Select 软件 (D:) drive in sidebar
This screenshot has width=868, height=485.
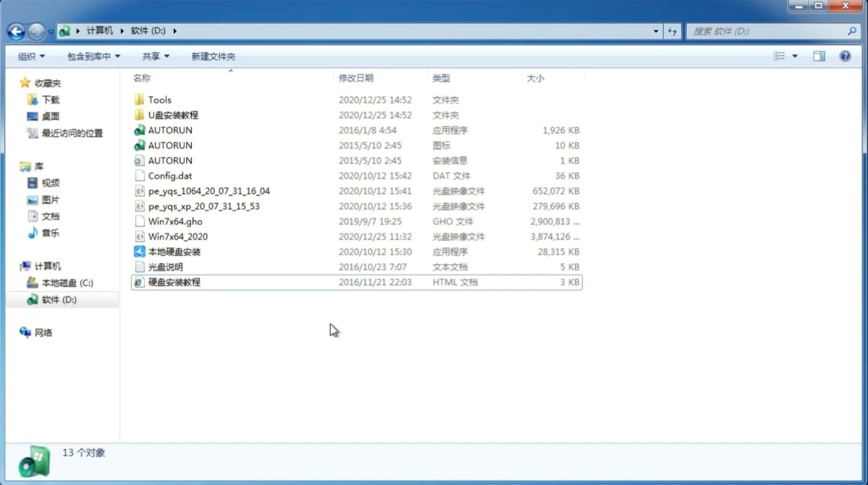click(58, 299)
